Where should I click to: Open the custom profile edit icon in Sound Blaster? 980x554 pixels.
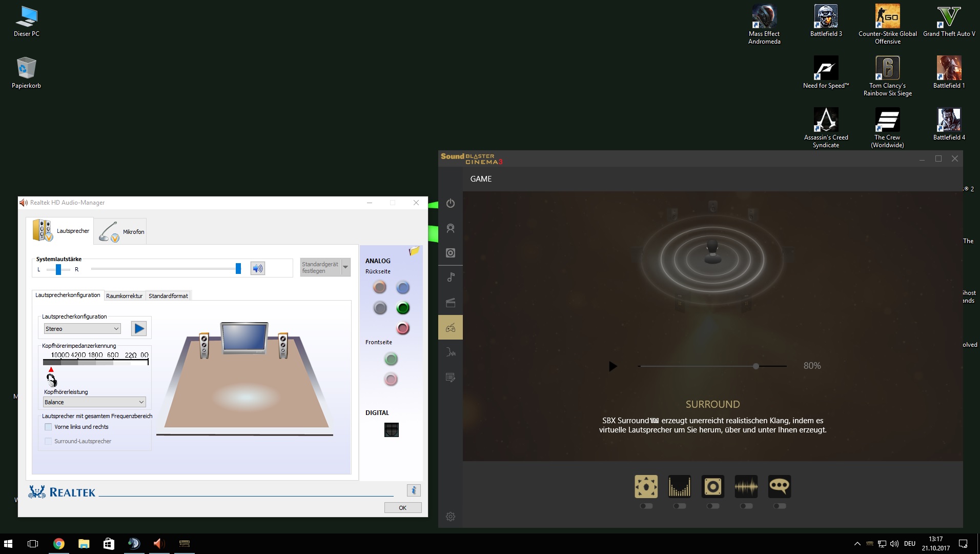click(x=451, y=378)
